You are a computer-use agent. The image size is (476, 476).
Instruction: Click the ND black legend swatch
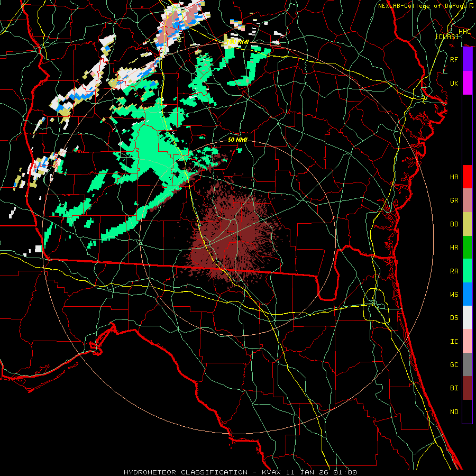[x=467, y=411]
